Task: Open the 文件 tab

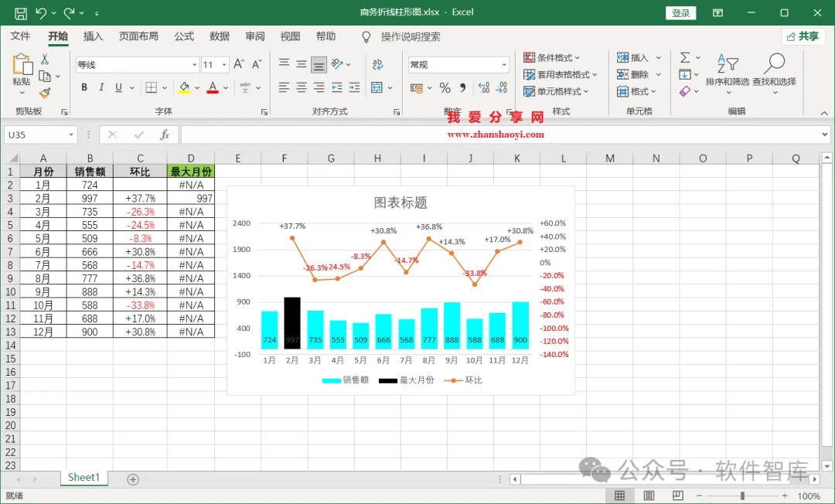Action: (20, 36)
